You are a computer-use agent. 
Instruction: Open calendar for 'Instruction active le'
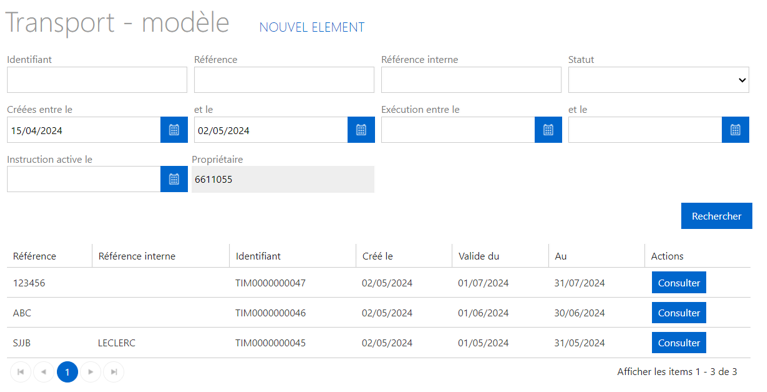coord(174,179)
